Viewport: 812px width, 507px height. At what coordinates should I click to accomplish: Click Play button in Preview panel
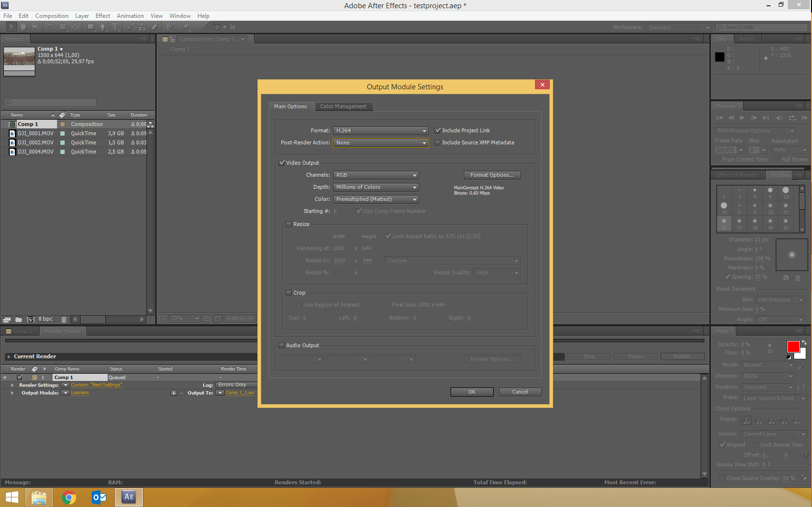click(742, 118)
